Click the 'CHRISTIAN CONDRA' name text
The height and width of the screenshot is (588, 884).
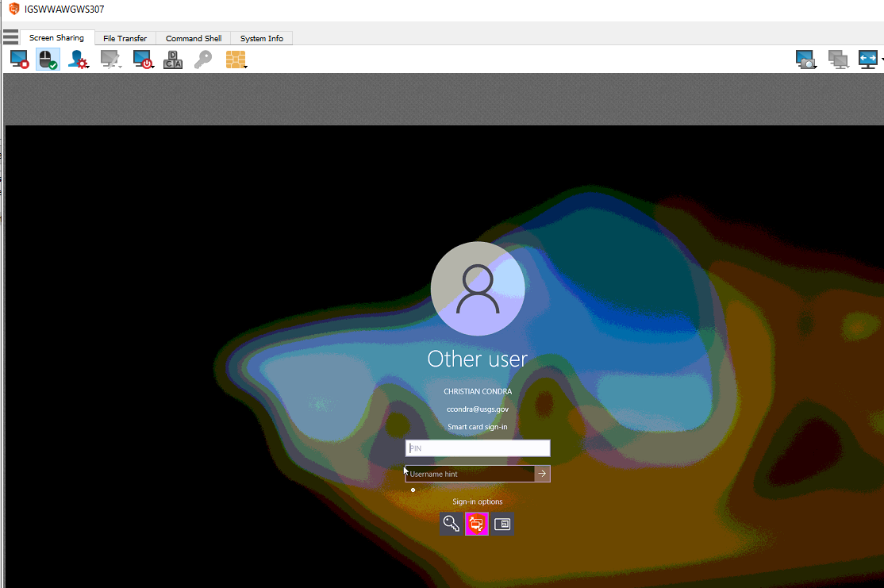click(478, 391)
